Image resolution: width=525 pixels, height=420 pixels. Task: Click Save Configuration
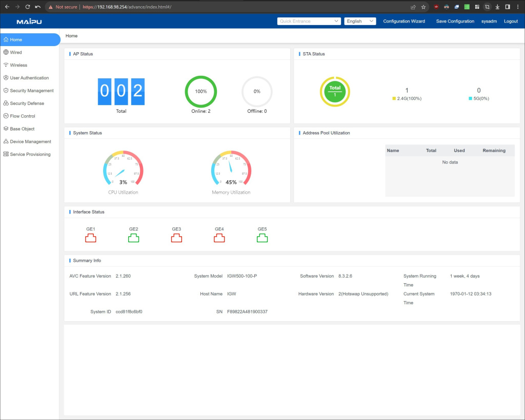(x=455, y=21)
